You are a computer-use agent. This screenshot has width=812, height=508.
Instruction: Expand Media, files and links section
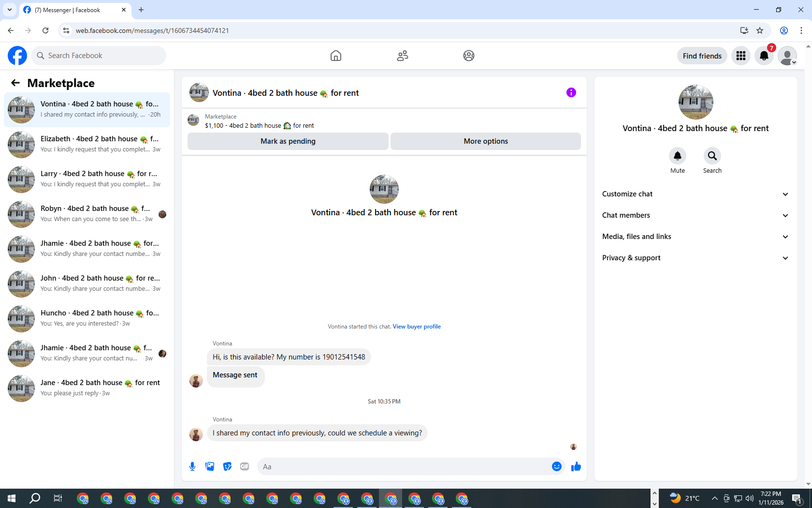click(696, 237)
